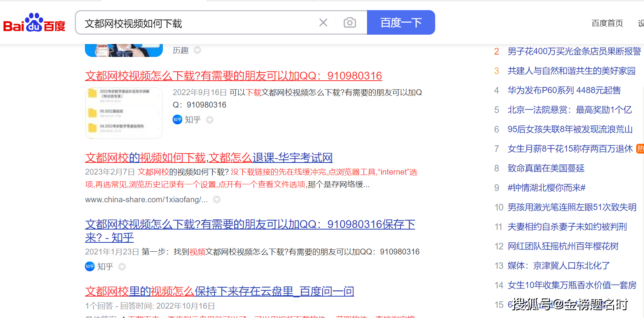Click www.china-share.com source URL
Screen dimensions: 644x318
click(146, 200)
